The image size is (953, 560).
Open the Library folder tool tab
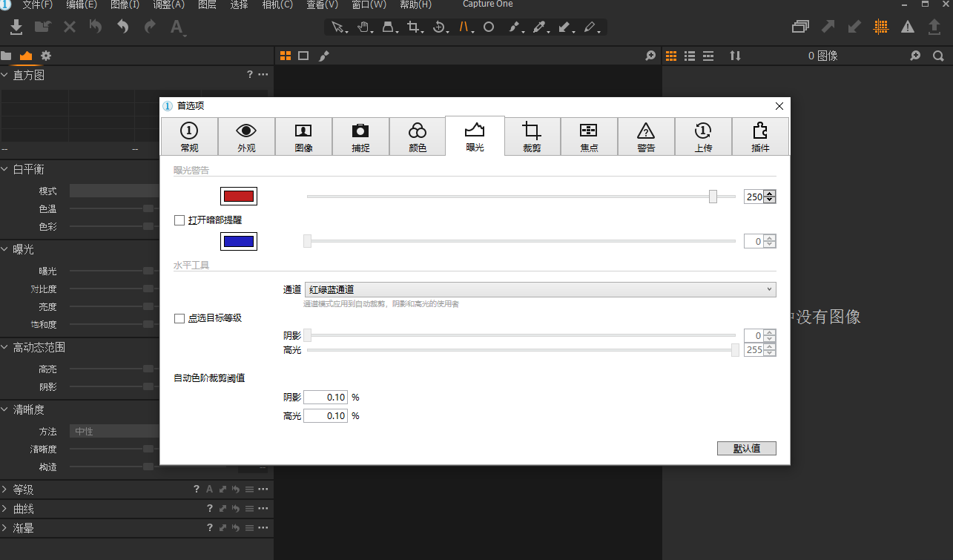(x=6, y=56)
